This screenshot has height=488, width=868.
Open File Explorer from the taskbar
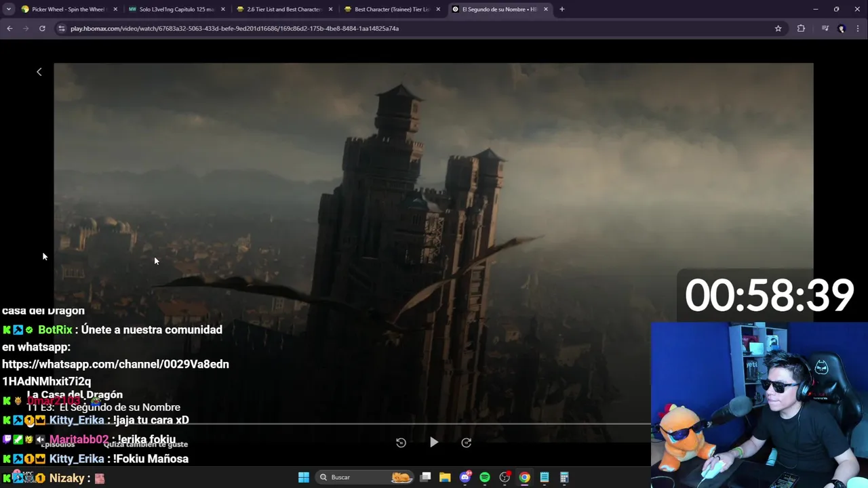click(445, 477)
